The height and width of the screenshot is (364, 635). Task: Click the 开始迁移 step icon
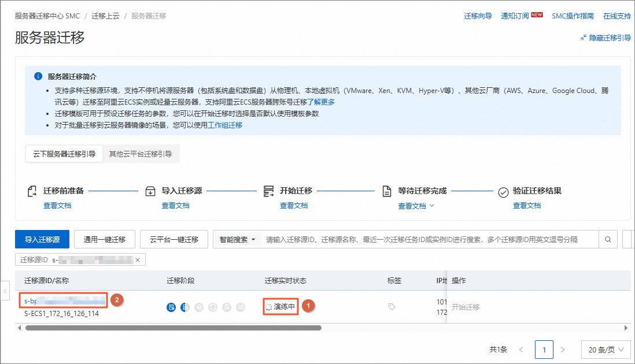268,191
